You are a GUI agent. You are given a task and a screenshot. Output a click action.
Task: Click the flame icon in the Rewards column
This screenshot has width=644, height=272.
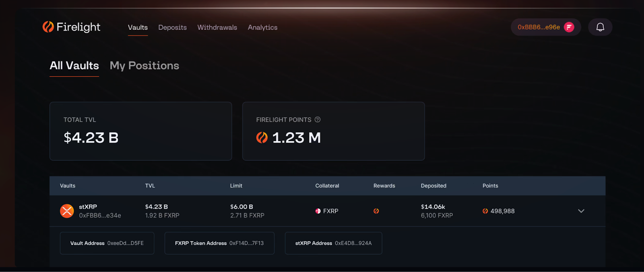tap(376, 211)
